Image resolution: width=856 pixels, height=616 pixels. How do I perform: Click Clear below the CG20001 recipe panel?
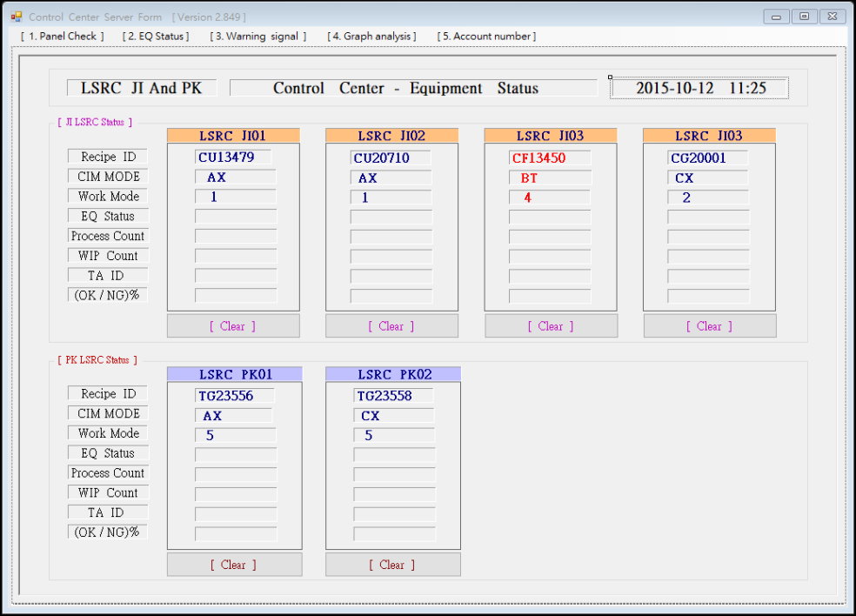pos(709,326)
